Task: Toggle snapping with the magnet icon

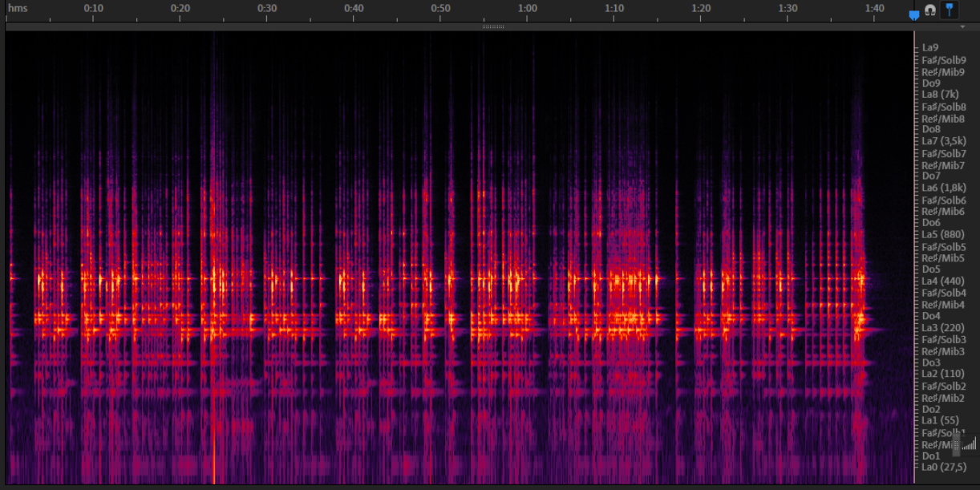Action: coord(930,10)
